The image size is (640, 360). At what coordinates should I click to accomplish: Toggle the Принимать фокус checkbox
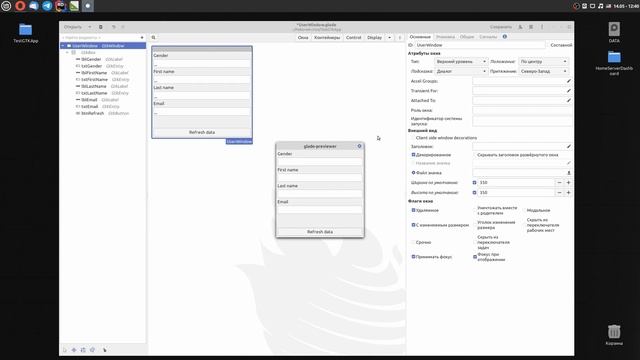[x=413, y=257]
